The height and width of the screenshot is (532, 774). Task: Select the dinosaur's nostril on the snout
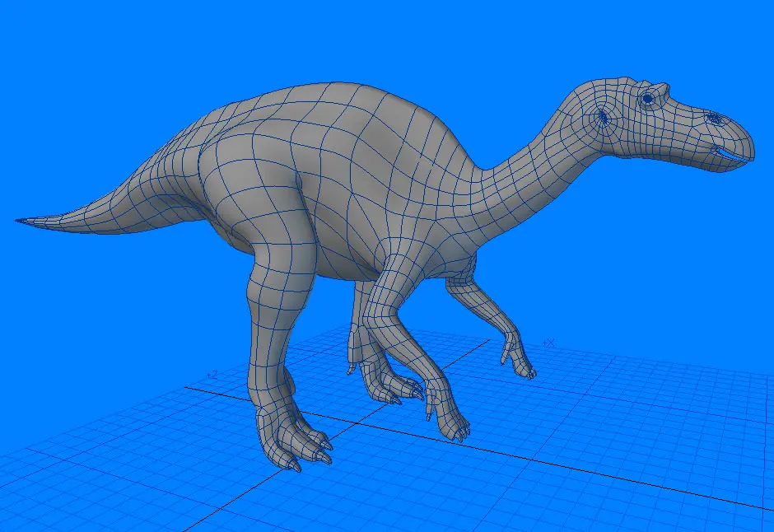[x=714, y=118]
